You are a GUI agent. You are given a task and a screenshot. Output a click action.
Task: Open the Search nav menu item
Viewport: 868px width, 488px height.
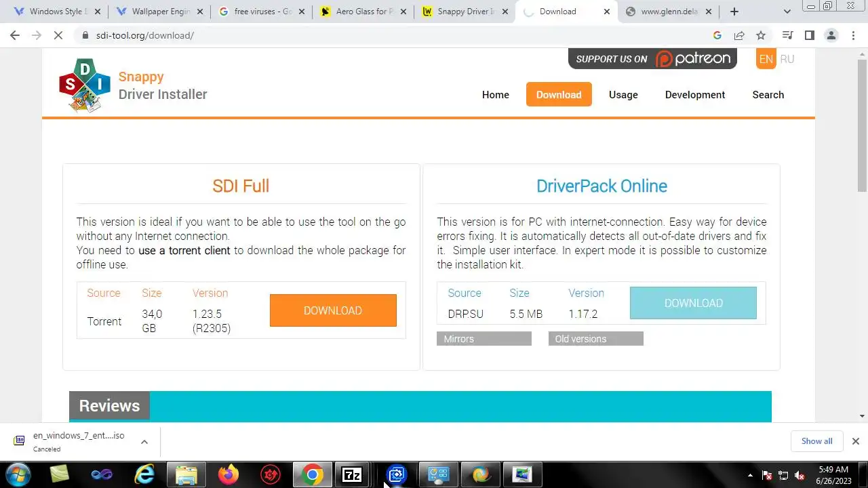pos(768,95)
